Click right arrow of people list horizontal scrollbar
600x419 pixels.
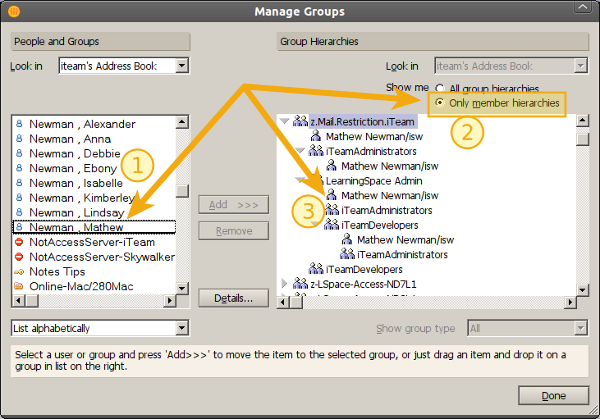(x=170, y=301)
